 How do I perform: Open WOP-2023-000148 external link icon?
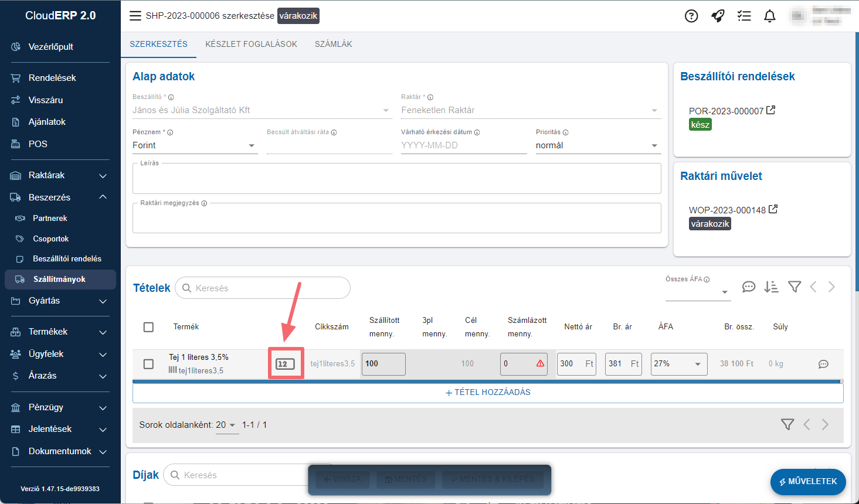773,209
